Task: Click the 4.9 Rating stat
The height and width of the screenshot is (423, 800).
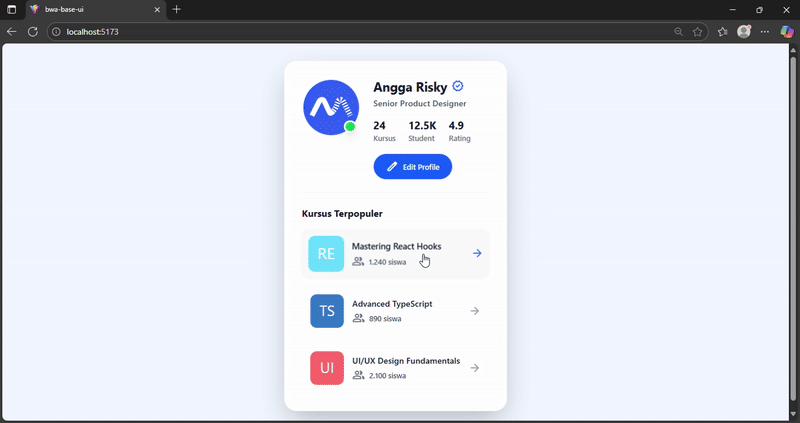Action: 459,131
